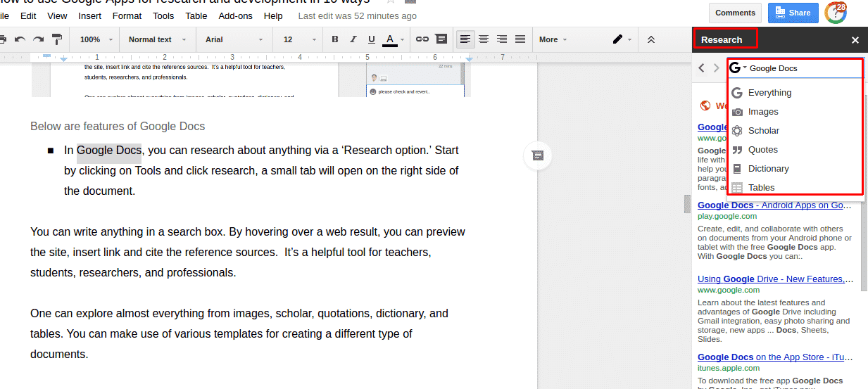This screenshot has height=389, width=868.
Task: Open the Tools menu
Action: coord(163,15)
